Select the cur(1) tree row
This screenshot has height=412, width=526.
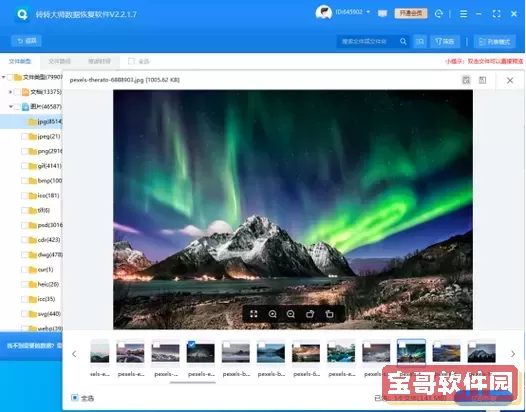[x=31, y=270]
